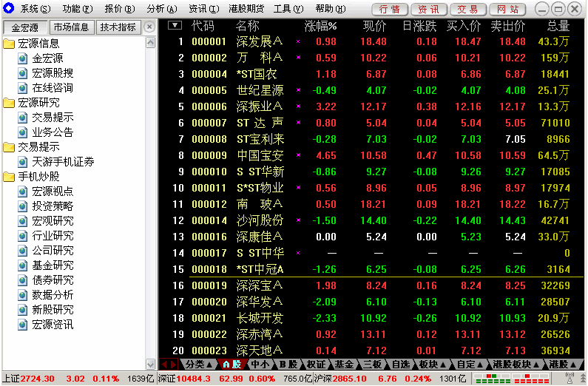Click the red tab scroll arrows
The image size is (588, 386).
pyautogui.click(x=168, y=364)
